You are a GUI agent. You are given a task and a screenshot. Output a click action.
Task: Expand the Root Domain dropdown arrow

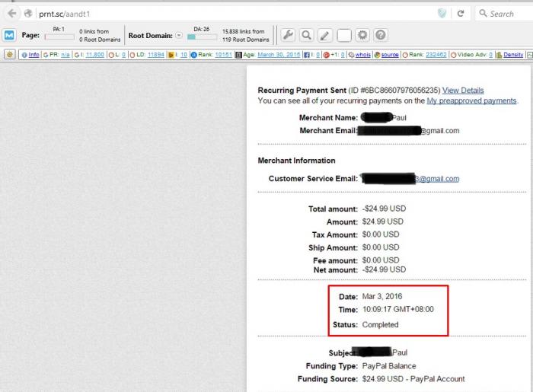[x=179, y=35]
